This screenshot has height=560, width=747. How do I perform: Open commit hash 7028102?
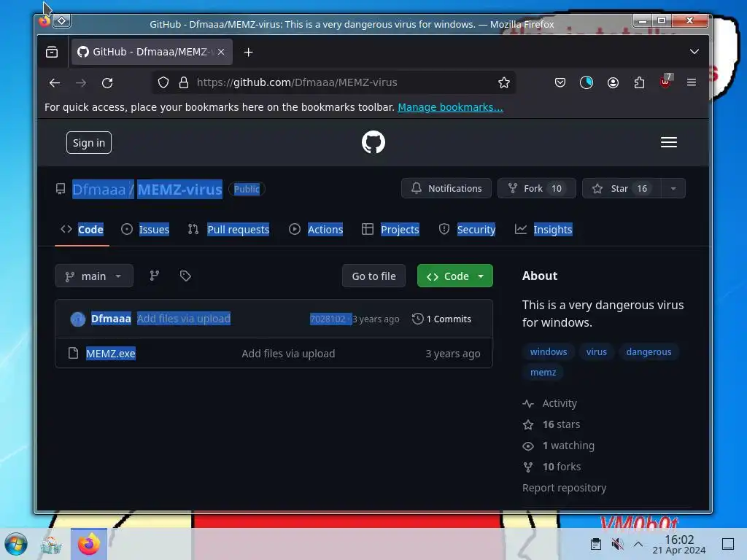click(x=328, y=319)
